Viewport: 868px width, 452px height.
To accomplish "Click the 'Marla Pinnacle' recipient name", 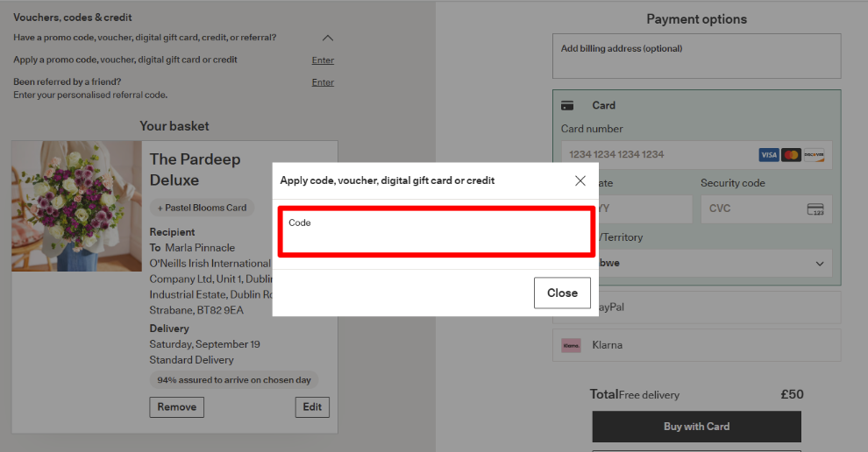I will point(200,248).
